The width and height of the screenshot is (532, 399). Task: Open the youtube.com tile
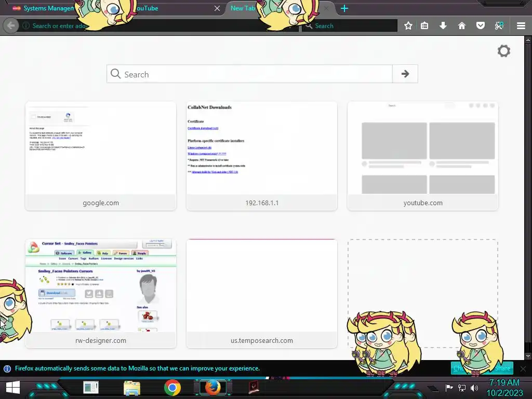[423, 156]
